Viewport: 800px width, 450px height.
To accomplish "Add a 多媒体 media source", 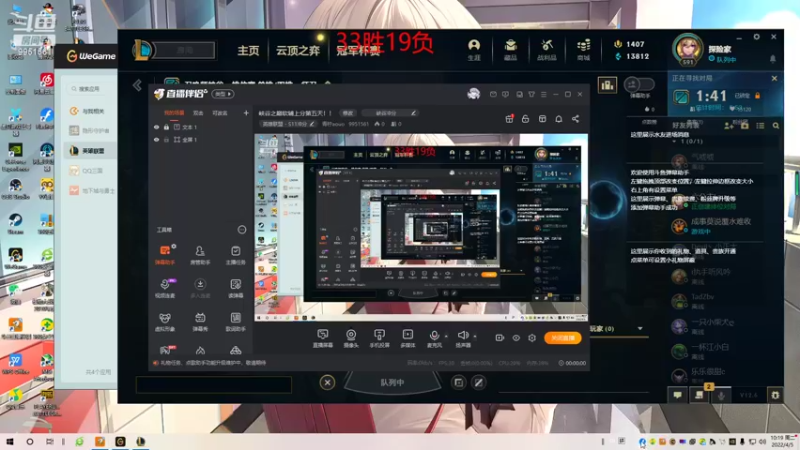I will pyautogui.click(x=408, y=338).
